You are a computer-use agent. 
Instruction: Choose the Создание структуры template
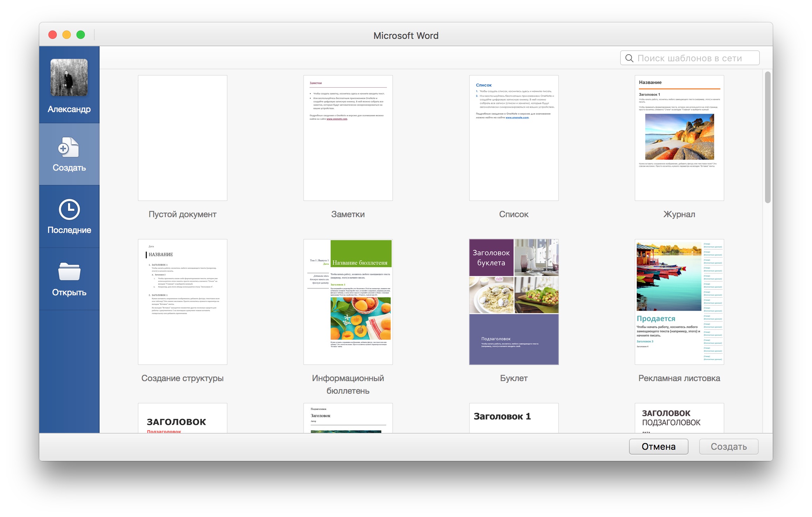pos(182,302)
